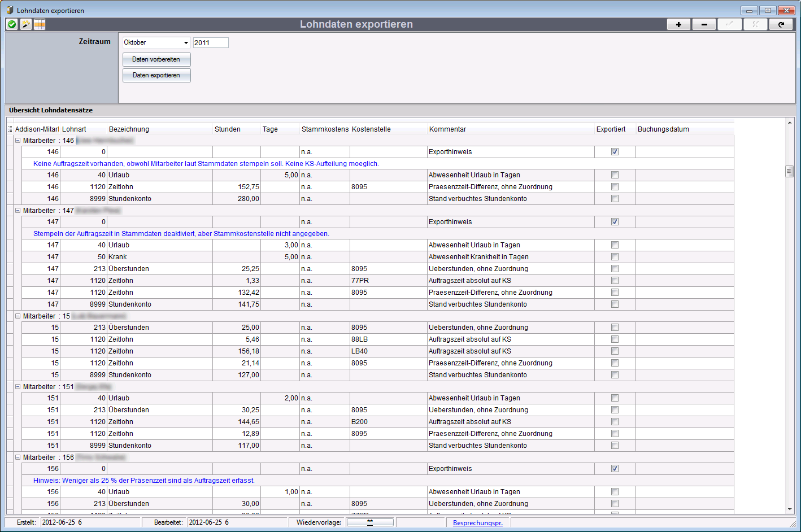
Task: Click the grid column chooser icon
Action: coord(10,129)
